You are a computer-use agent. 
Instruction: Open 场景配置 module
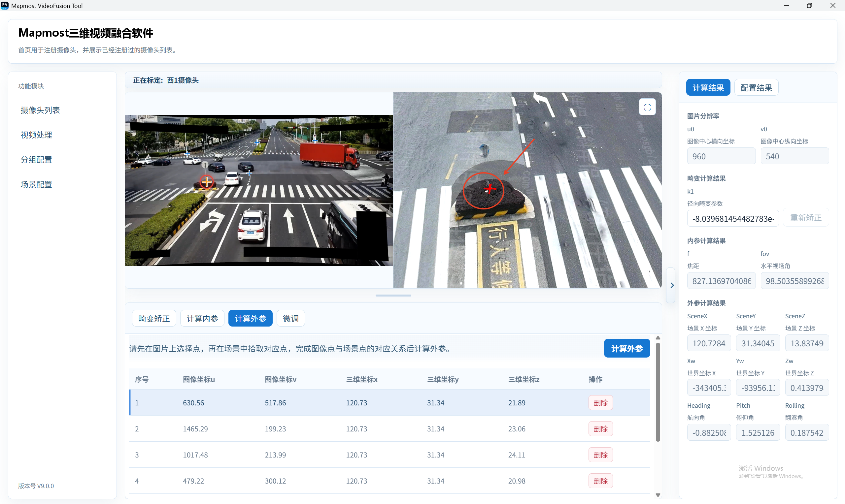pyautogui.click(x=36, y=184)
